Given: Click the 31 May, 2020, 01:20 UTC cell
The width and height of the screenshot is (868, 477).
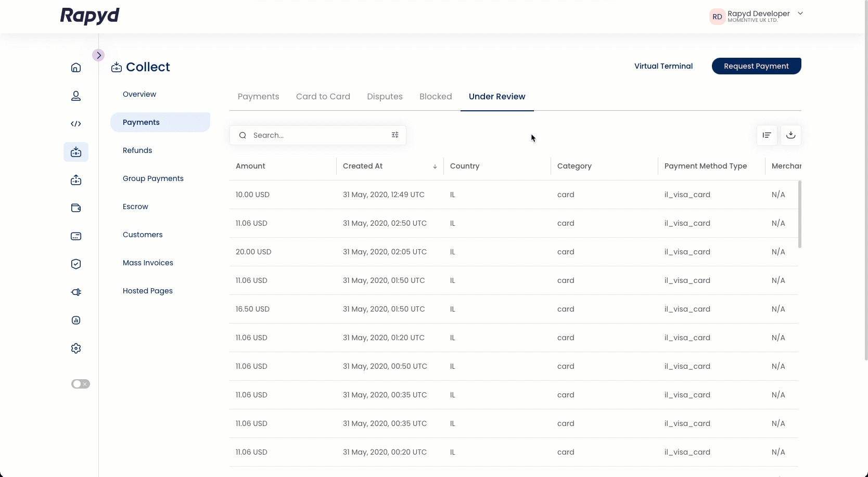Looking at the screenshot, I should tap(384, 338).
